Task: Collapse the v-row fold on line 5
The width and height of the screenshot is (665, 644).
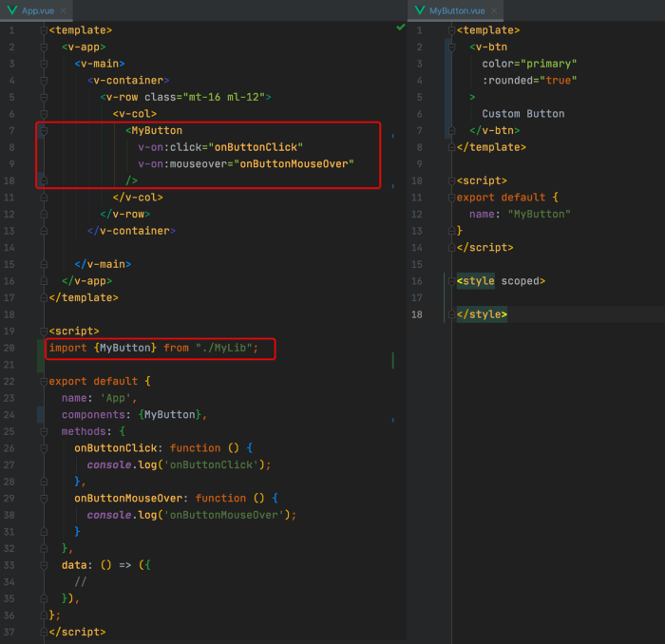Action: (x=44, y=97)
